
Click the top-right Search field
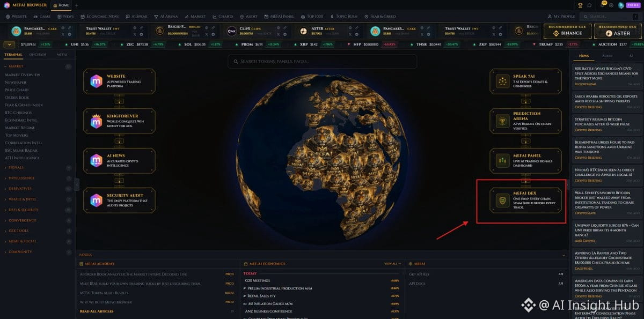point(610,17)
